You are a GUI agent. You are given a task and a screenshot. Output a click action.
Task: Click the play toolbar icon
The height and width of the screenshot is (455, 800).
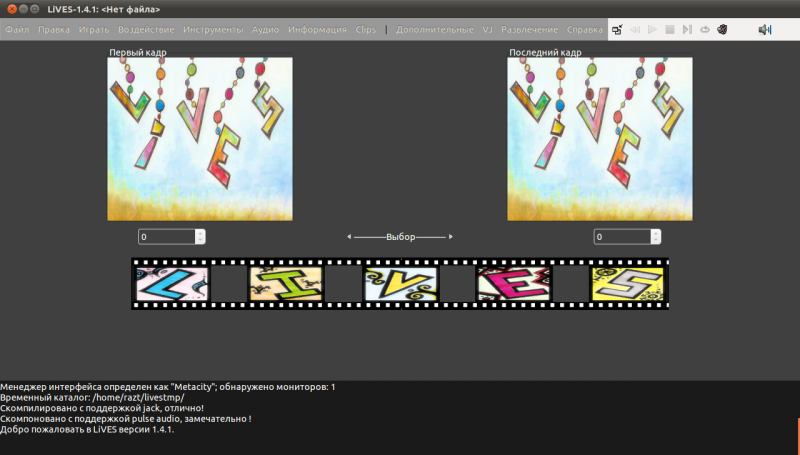coord(652,30)
